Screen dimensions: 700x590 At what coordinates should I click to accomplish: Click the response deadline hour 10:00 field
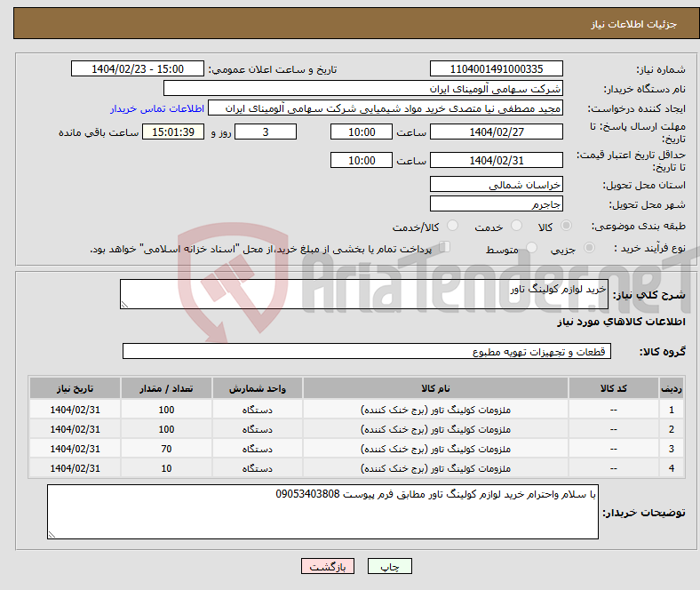point(362,132)
